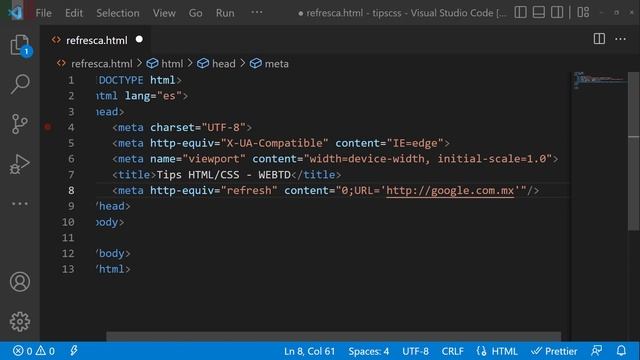The width and height of the screenshot is (640, 360).
Task: Expand the meta breadcrumb item
Action: pos(276,64)
